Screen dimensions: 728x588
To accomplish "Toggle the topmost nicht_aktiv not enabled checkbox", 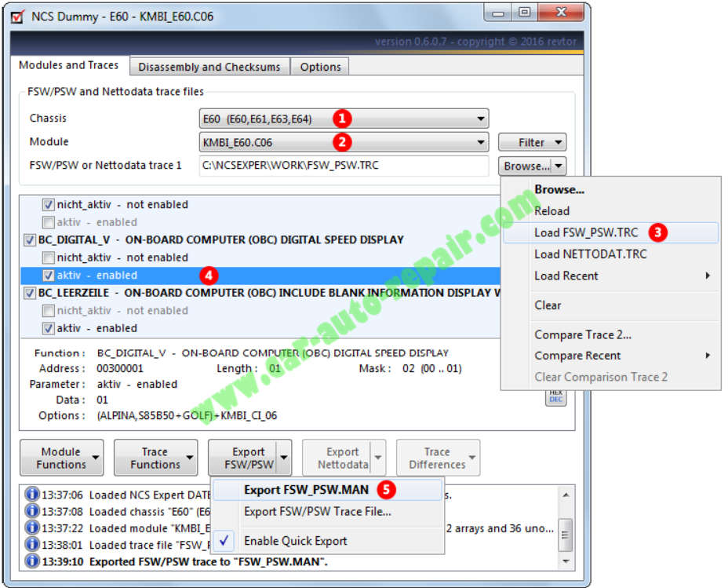I will pos(48,205).
